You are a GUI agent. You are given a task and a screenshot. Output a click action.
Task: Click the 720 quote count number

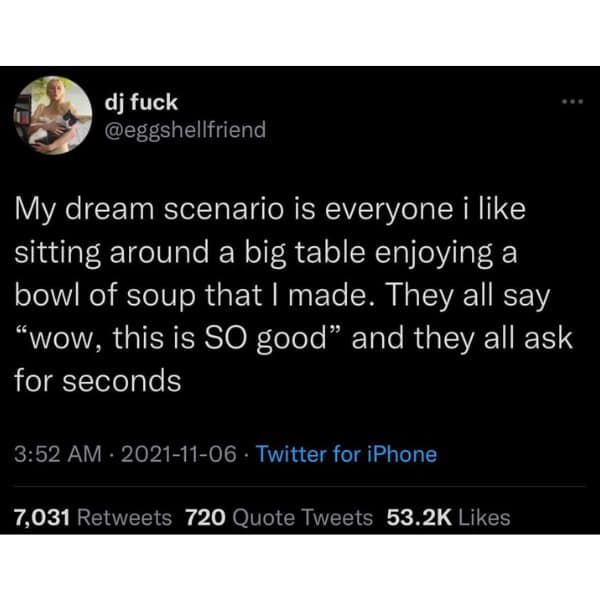[x=204, y=517]
